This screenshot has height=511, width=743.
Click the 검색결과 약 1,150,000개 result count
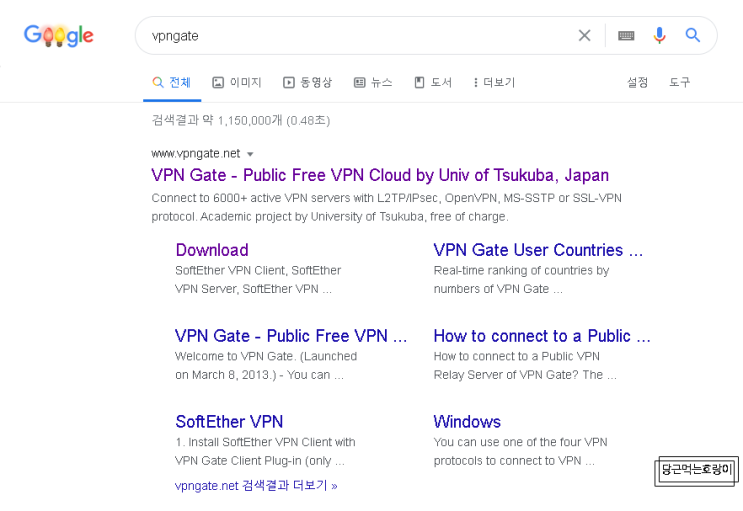click(241, 120)
